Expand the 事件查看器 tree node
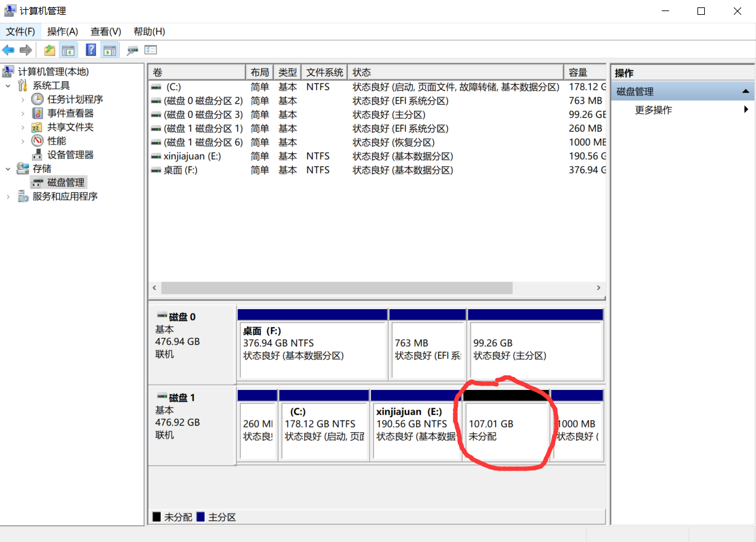This screenshot has width=756, height=542. click(23, 113)
